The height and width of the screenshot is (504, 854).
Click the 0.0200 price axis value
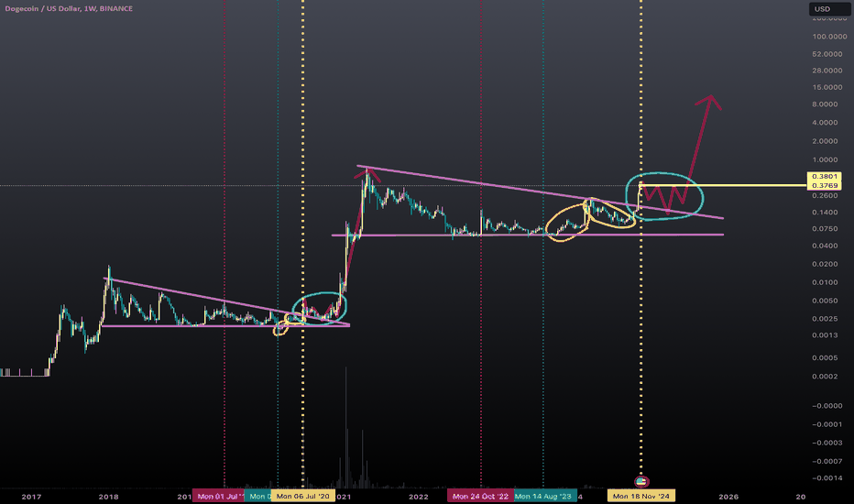[825, 264]
